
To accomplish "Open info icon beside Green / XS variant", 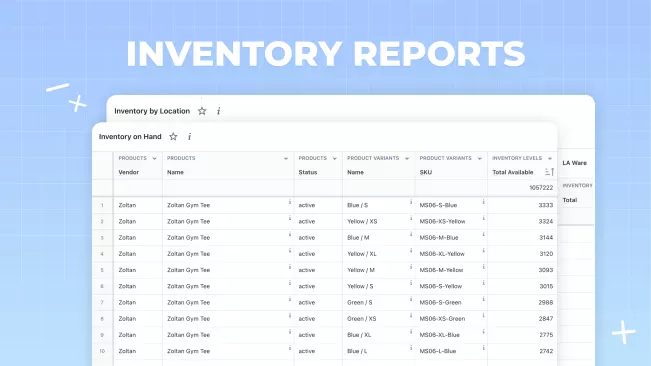I will pos(411,315).
